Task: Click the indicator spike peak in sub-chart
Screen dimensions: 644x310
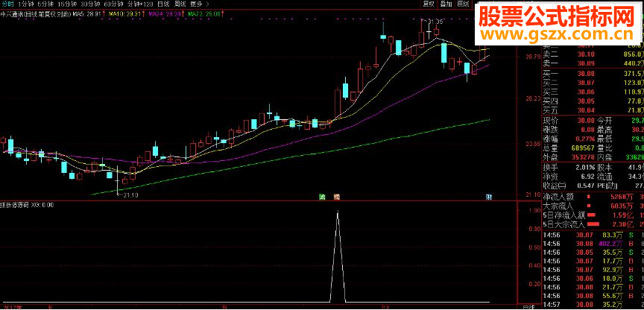Action: click(338, 212)
